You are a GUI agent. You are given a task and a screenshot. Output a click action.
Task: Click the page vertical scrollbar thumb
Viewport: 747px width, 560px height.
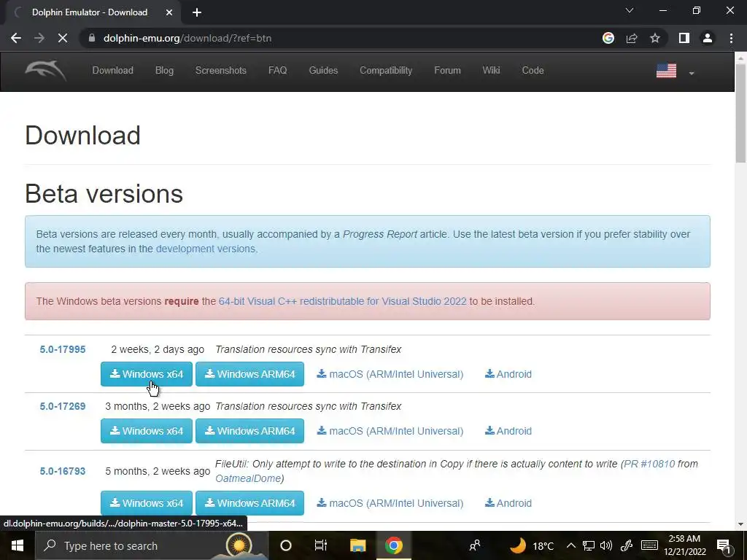tap(741, 113)
